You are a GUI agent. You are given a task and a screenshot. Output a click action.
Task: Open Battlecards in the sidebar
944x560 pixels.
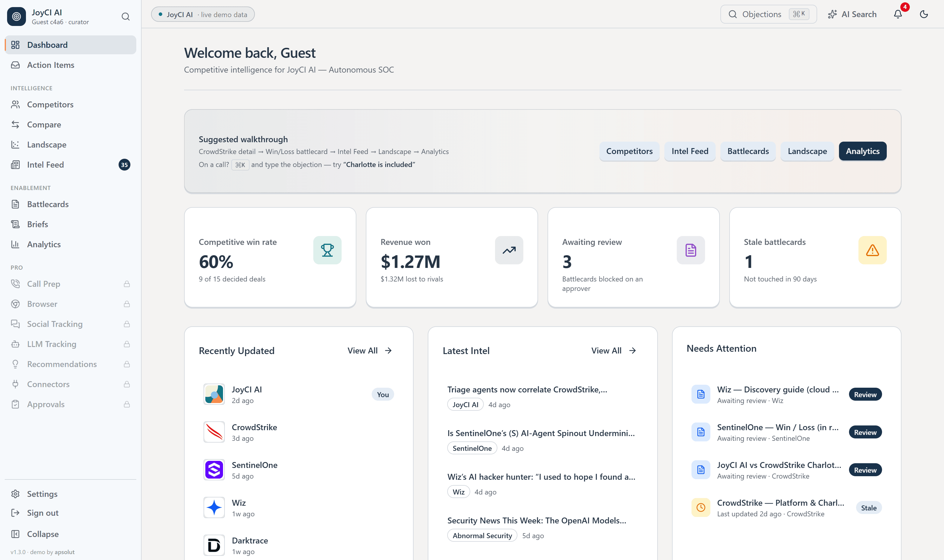[x=71, y=204]
